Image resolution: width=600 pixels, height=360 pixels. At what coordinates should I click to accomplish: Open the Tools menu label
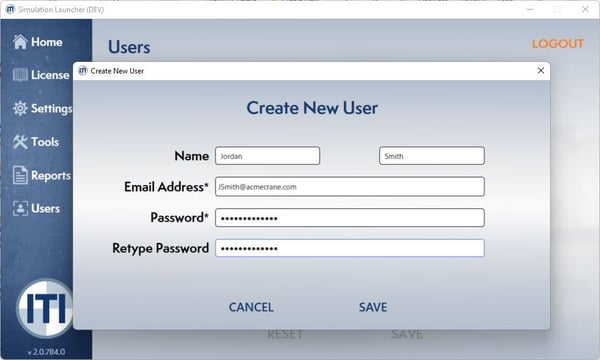(45, 142)
